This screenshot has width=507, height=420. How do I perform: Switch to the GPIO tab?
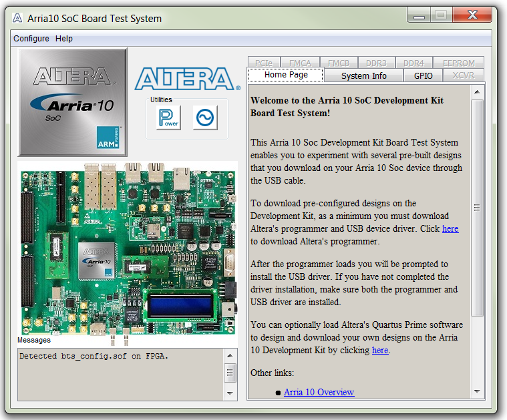(423, 75)
